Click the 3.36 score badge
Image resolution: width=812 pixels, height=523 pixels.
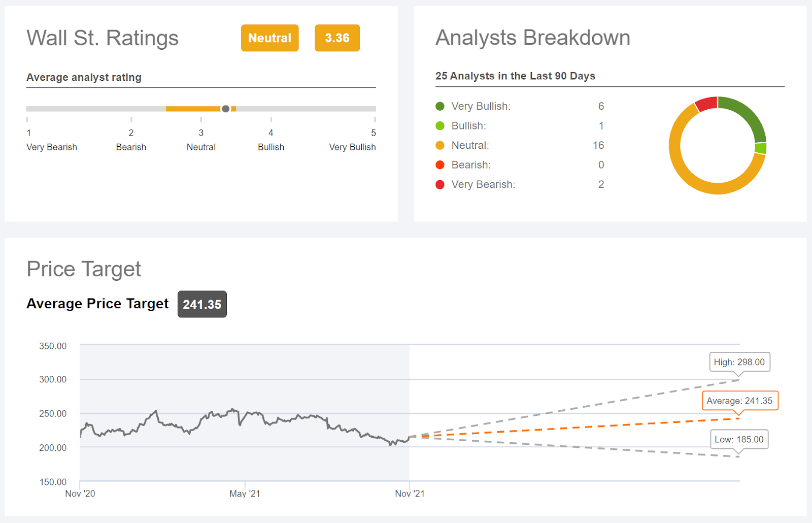tap(337, 38)
